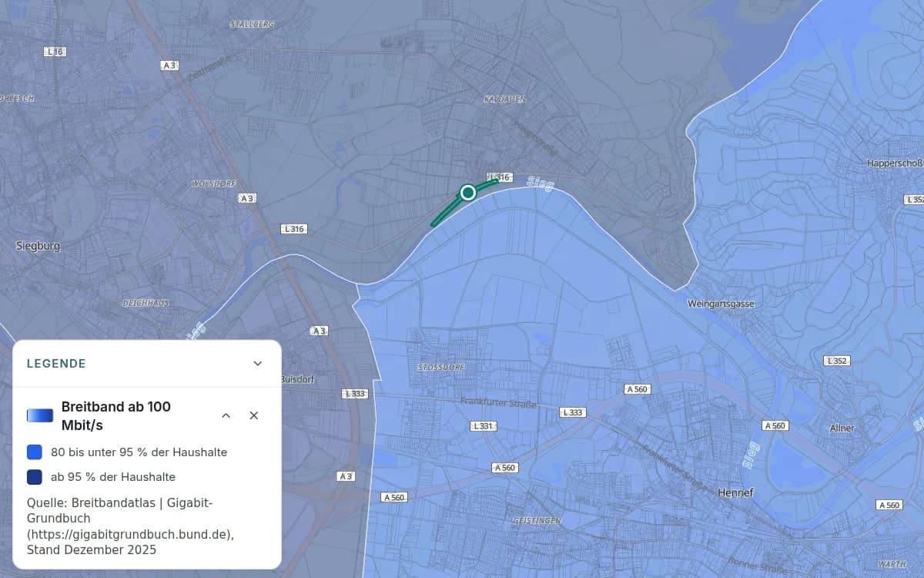Image resolution: width=924 pixels, height=578 pixels.
Task: Click the Happerschoß label on the map
Action: [x=895, y=163]
